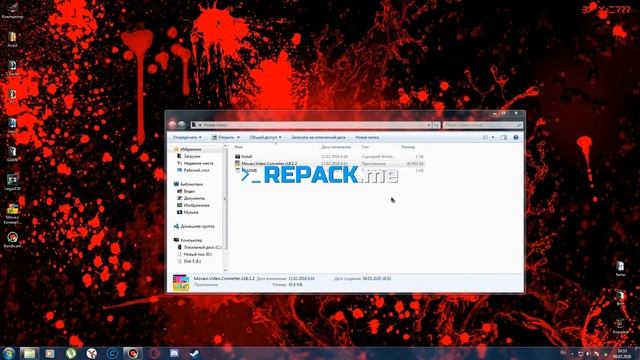
Task: Select the vegas130 desktop icon
Action: [12, 182]
